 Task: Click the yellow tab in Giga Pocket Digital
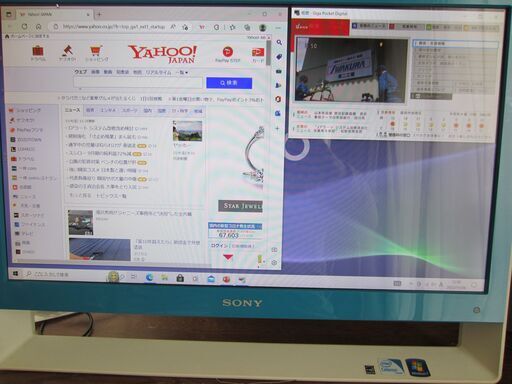[481, 28]
